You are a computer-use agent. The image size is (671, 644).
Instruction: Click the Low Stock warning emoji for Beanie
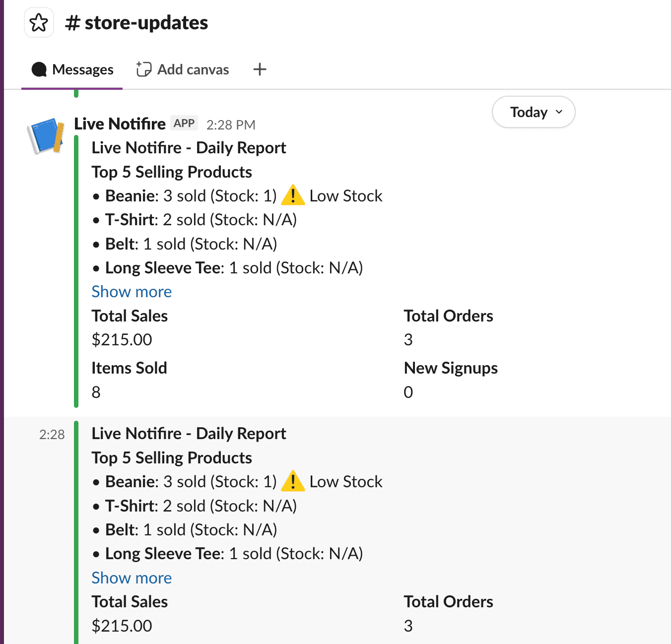(x=293, y=195)
